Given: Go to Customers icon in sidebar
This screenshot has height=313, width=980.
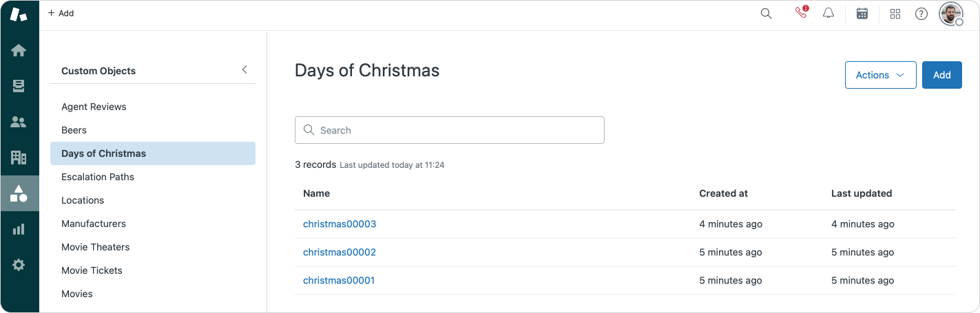Looking at the screenshot, I should [19, 122].
